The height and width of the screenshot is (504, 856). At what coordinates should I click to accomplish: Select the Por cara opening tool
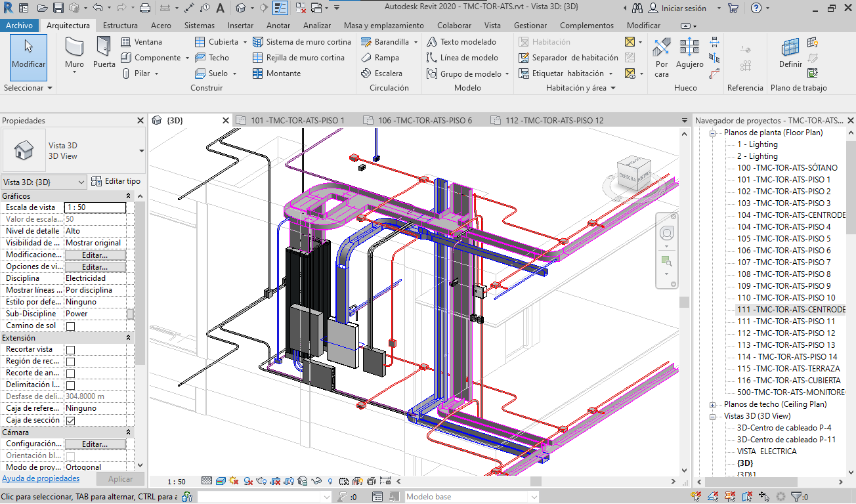tap(662, 52)
